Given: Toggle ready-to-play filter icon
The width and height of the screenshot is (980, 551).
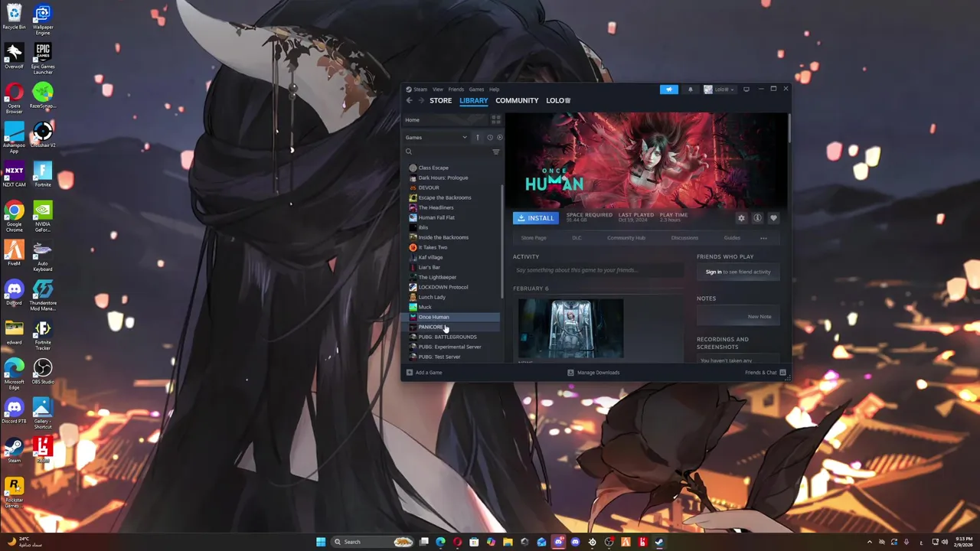Looking at the screenshot, I should [499, 138].
